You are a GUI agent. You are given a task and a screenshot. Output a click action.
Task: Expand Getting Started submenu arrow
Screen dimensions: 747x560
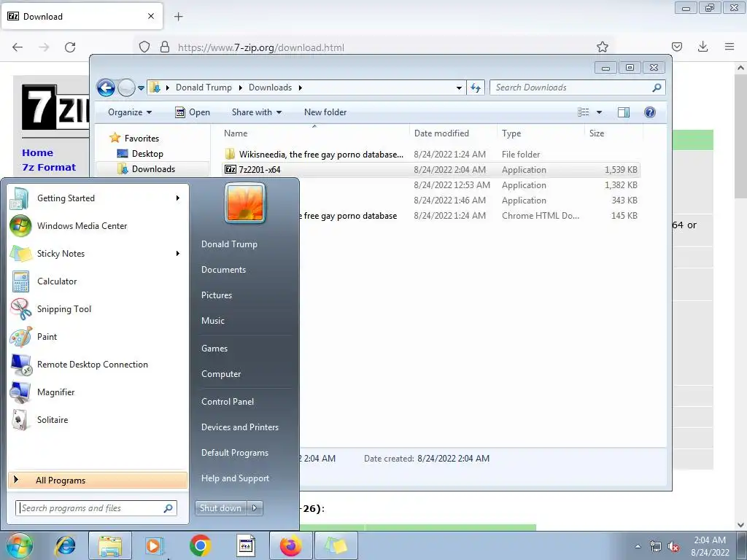pos(178,198)
